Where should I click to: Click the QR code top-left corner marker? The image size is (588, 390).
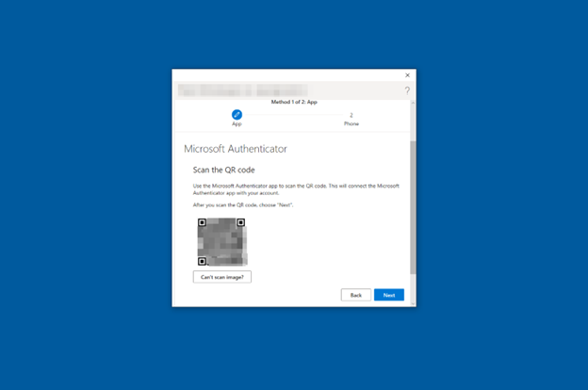(203, 223)
